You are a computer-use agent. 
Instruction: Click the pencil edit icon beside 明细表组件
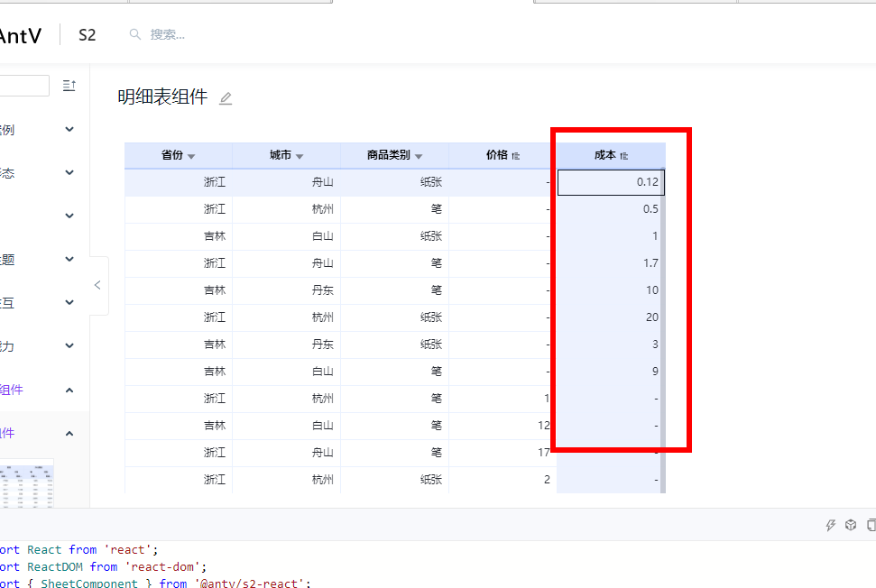[226, 97]
